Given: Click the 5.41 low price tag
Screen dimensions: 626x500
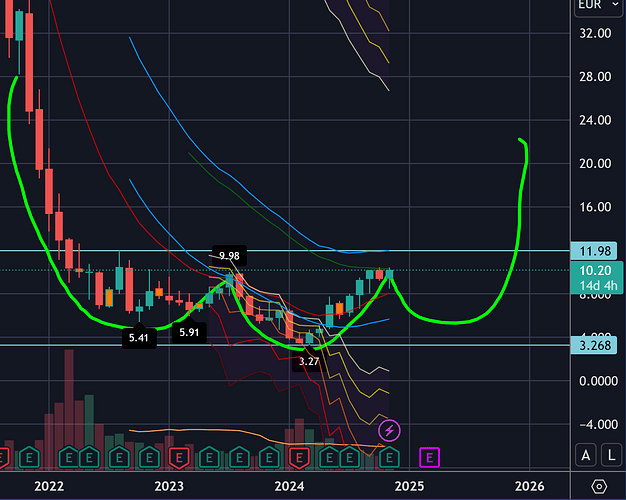Looking at the screenshot, I should click(x=139, y=339).
